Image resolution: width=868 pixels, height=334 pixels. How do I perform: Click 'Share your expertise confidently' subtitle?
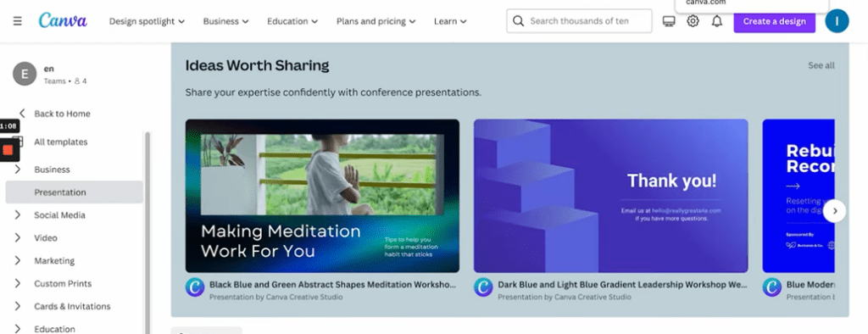tap(333, 92)
